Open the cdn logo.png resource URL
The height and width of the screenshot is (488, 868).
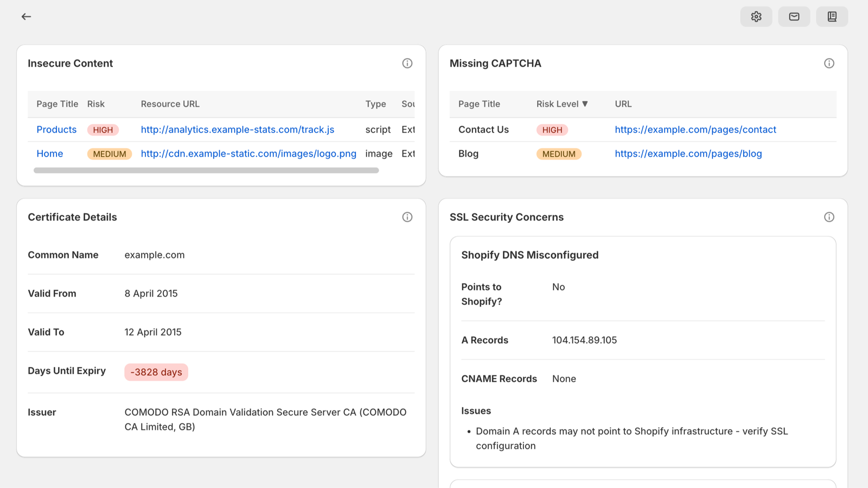tap(248, 154)
